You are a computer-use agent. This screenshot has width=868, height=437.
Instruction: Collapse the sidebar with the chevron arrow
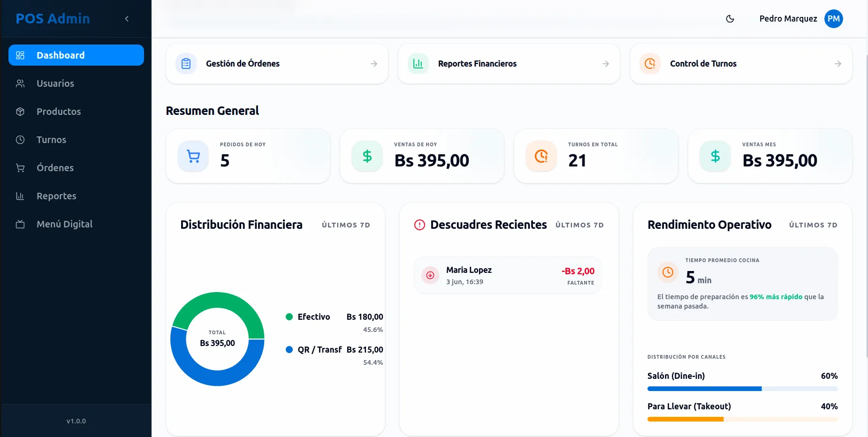point(127,19)
